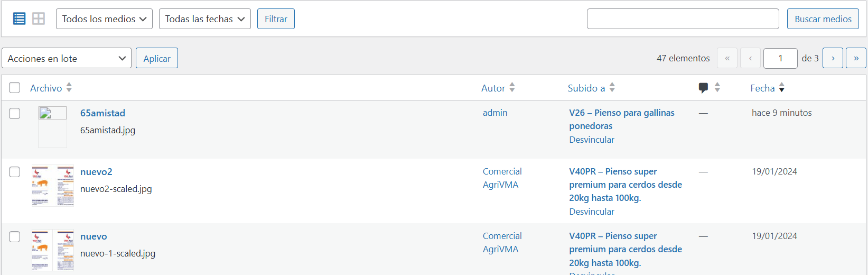868x275 pixels.
Task: Click the Filtrar button
Action: (276, 19)
